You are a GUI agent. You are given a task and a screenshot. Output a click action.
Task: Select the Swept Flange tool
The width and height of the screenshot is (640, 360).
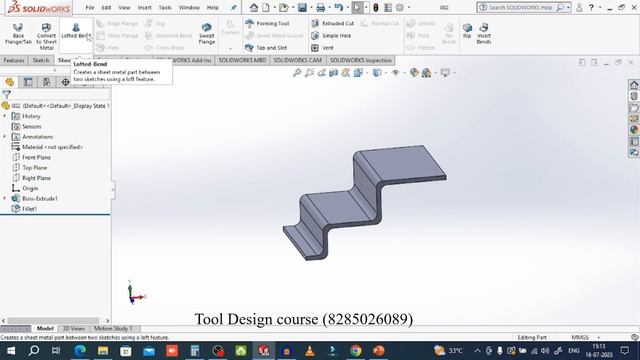(207, 33)
